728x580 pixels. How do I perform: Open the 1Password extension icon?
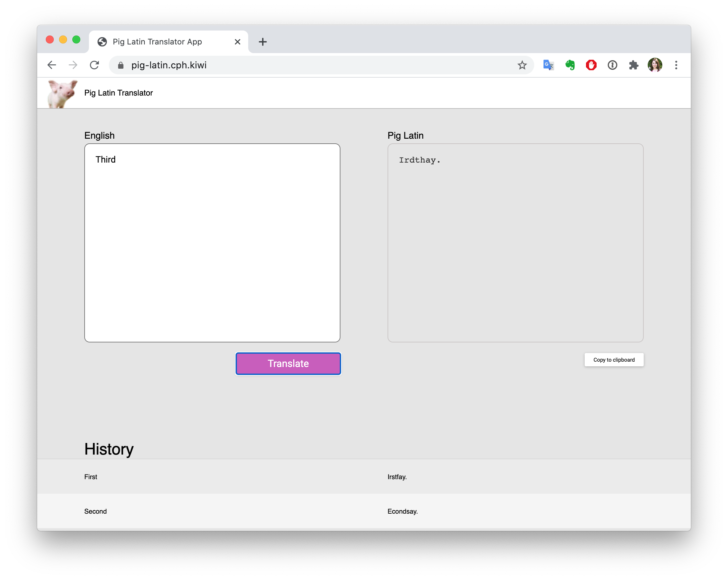point(613,65)
